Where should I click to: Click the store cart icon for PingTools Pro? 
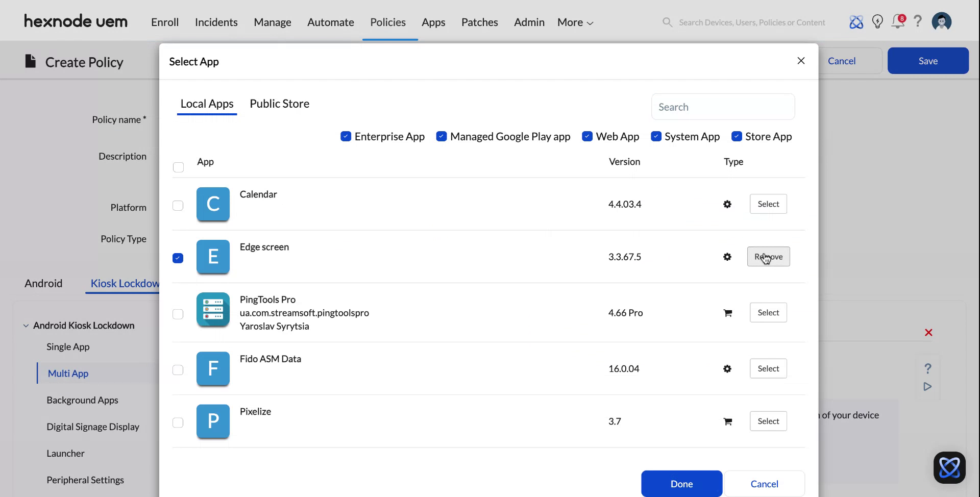point(727,312)
